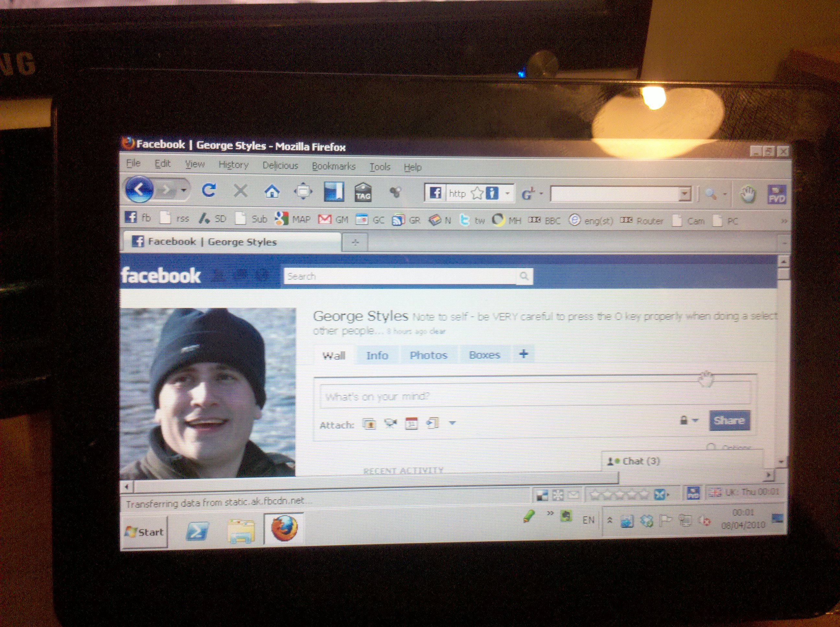The height and width of the screenshot is (627, 840).
Task: Open the History menu
Action: click(x=234, y=165)
